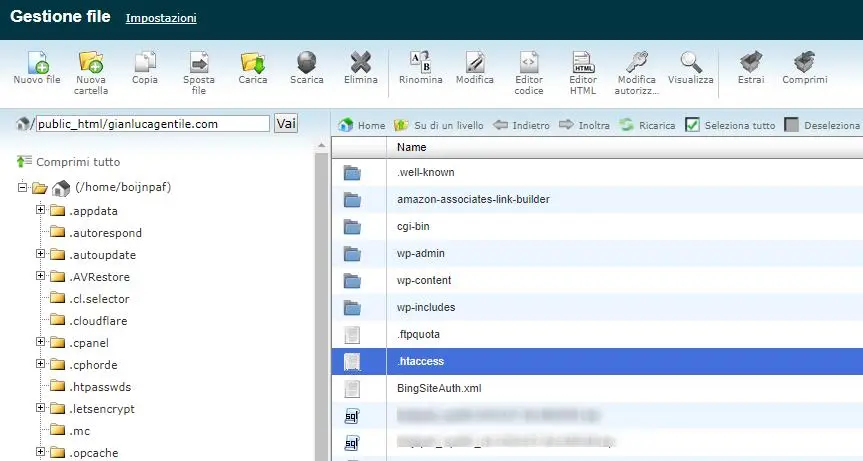Click the tree panel scrollbar
Viewport: 863px width, 461px height.
[x=321, y=308]
